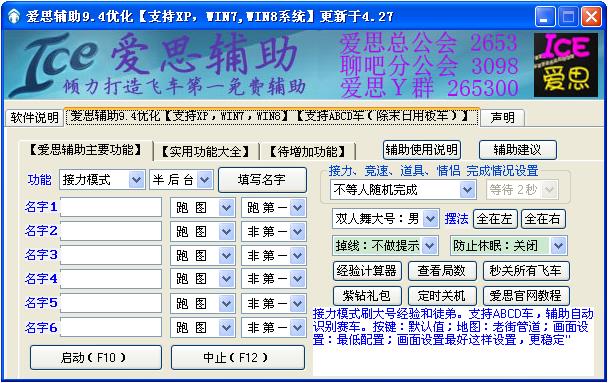Click 秒关所有飞车 button
The image size is (608, 383).
click(x=526, y=271)
